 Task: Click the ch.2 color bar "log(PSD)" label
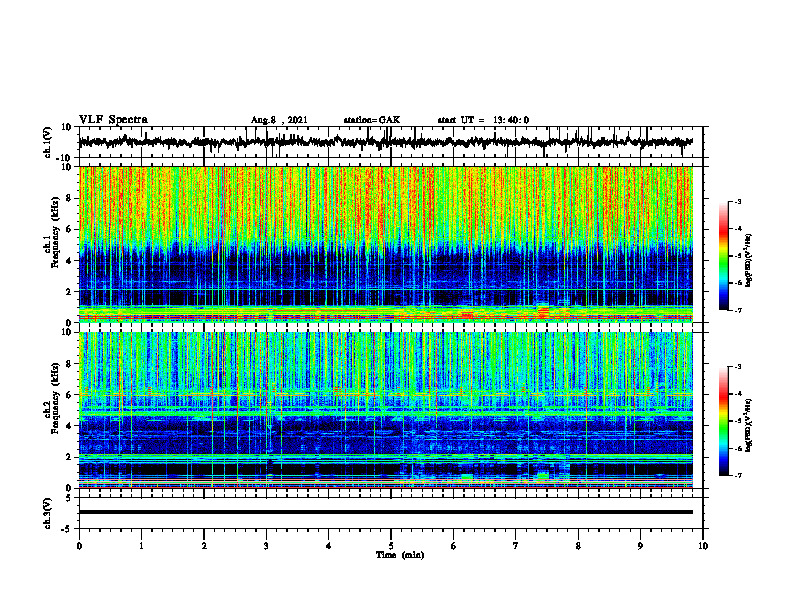click(x=749, y=425)
